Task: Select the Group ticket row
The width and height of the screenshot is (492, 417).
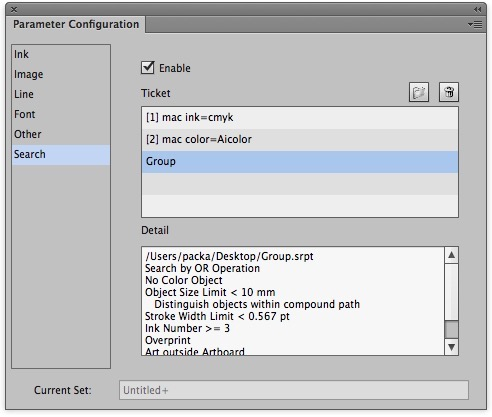Action: click(300, 162)
